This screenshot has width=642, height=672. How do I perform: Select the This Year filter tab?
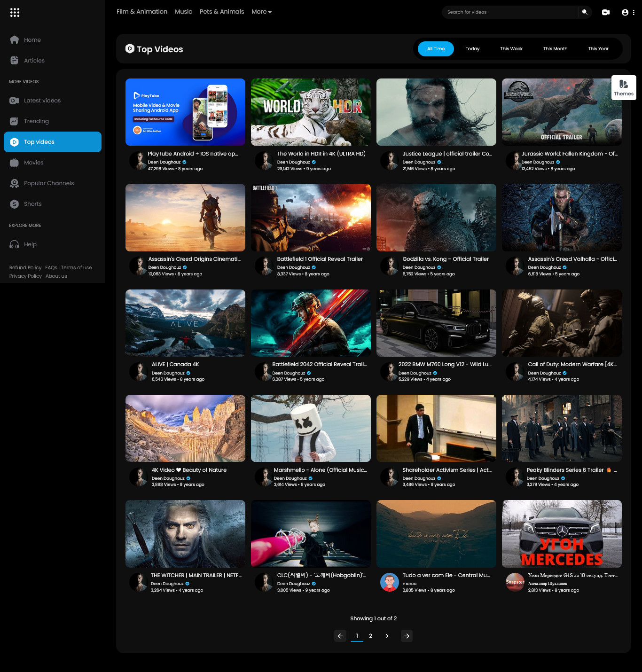pos(598,49)
